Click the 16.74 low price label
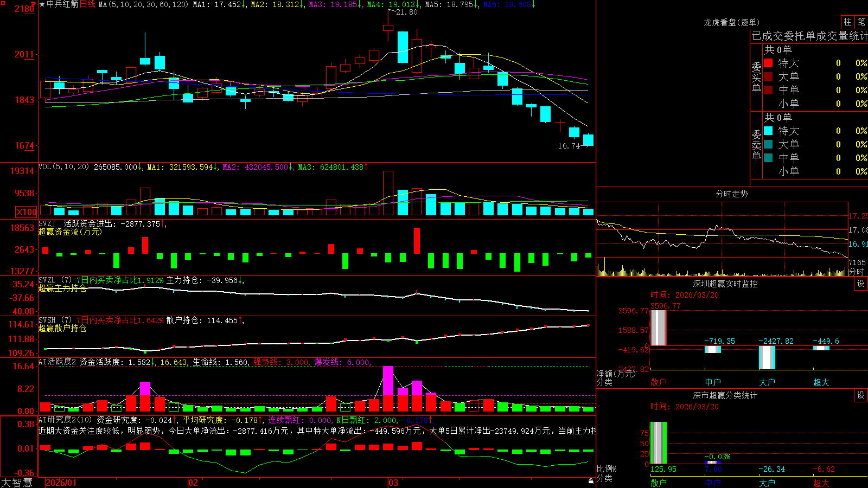868x488 pixels. [569, 146]
